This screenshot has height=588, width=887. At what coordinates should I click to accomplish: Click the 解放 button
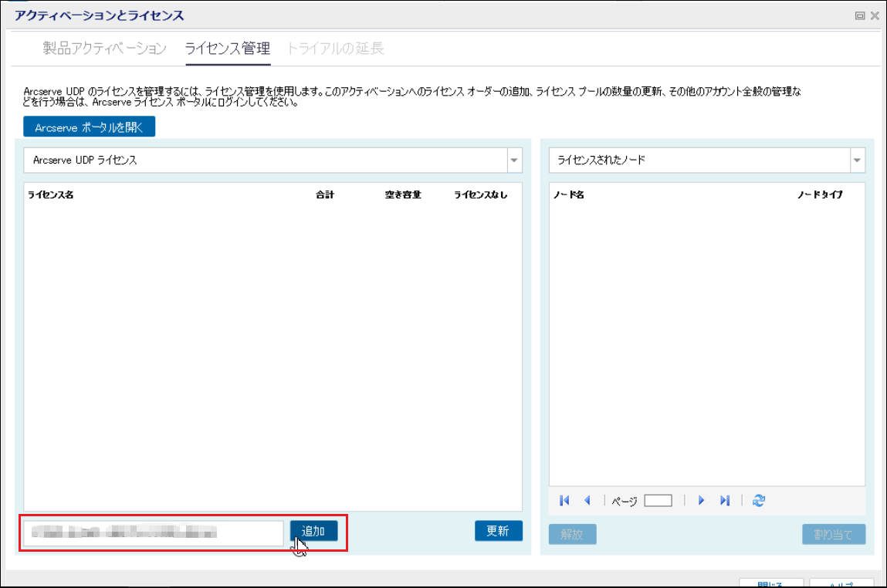[572, 535]
